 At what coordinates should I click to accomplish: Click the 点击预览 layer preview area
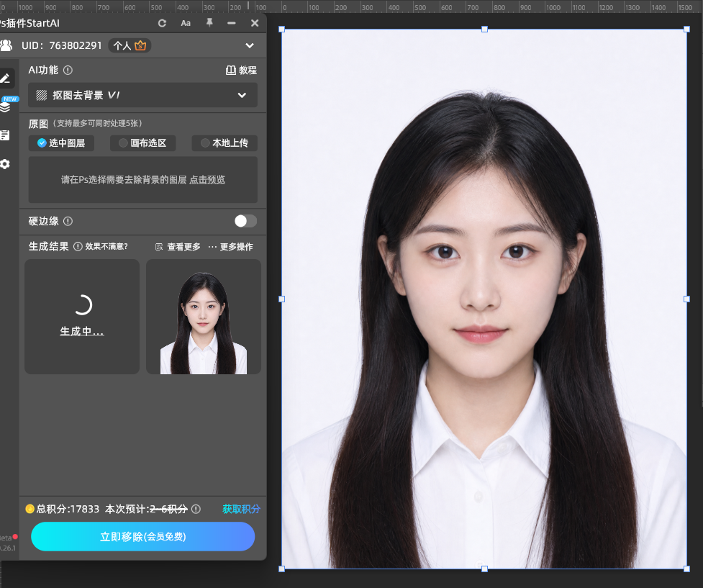[207, 180]
